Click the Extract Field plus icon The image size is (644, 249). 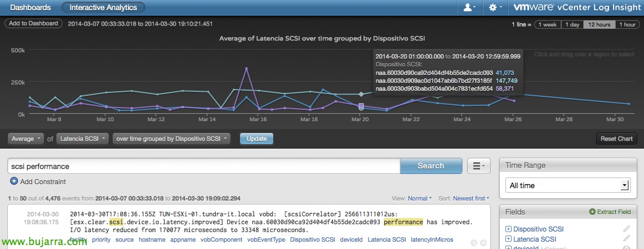pos(592,212)
